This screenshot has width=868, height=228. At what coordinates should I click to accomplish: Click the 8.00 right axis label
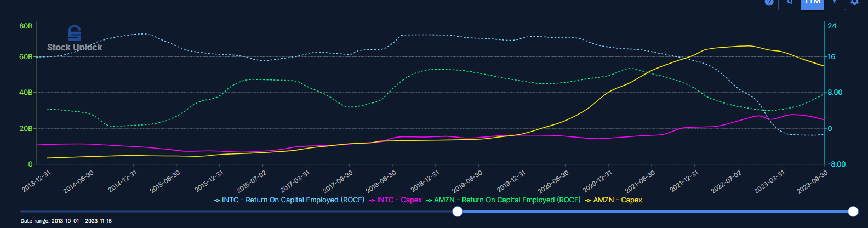tap(835, 92)
